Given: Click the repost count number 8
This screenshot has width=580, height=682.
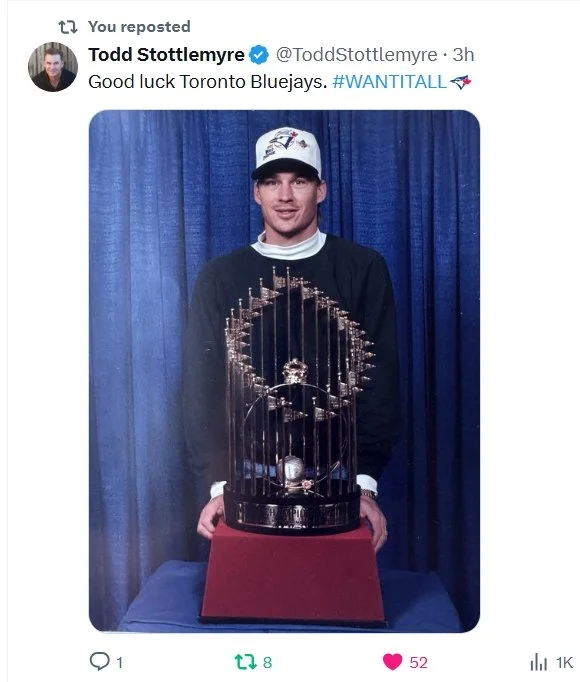Looking at the screenshot, I should (267, 662).
